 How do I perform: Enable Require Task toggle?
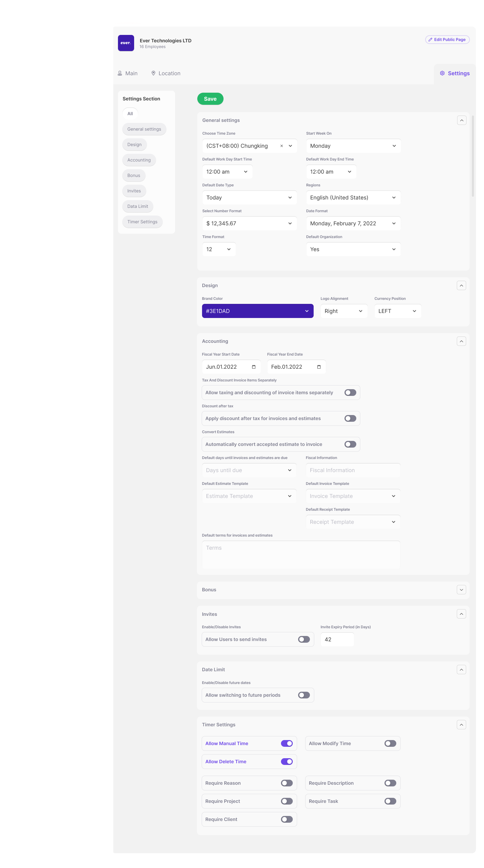pyautogui.click(x=390, y=801)
